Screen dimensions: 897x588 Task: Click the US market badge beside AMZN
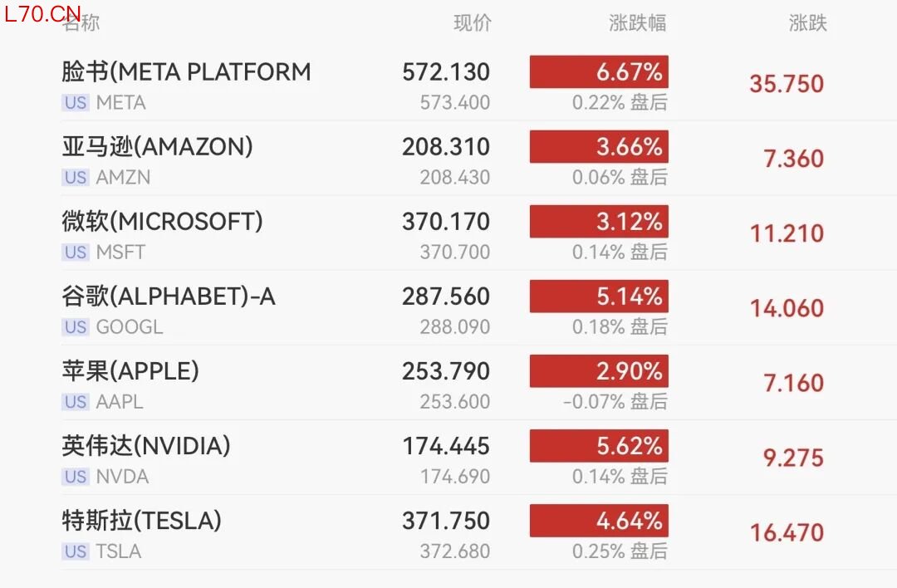(75, 178)
